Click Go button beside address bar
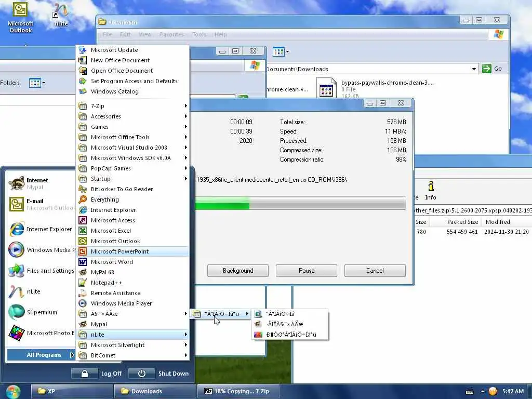The width and height of the screenshot is (532, 399). pos(493,69)
